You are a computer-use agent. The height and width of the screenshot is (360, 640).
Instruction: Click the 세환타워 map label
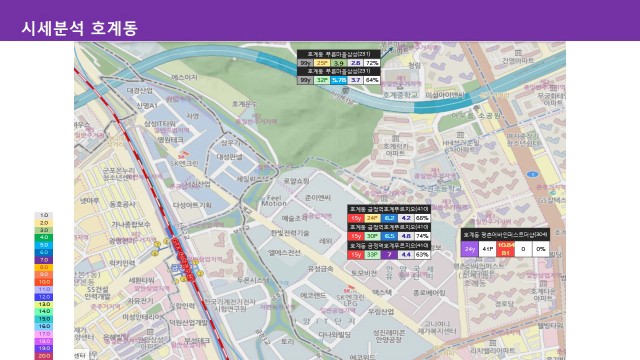click(142, 280)
